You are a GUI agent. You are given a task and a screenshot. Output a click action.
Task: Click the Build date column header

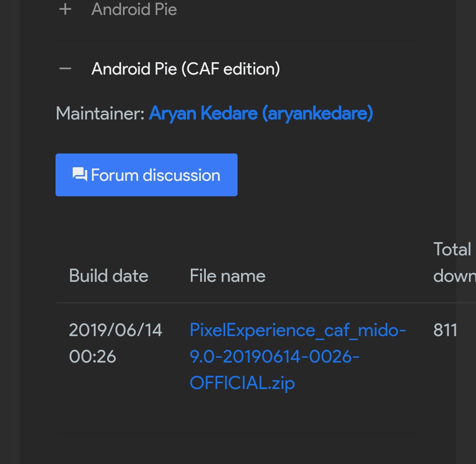tap(108, 276)
